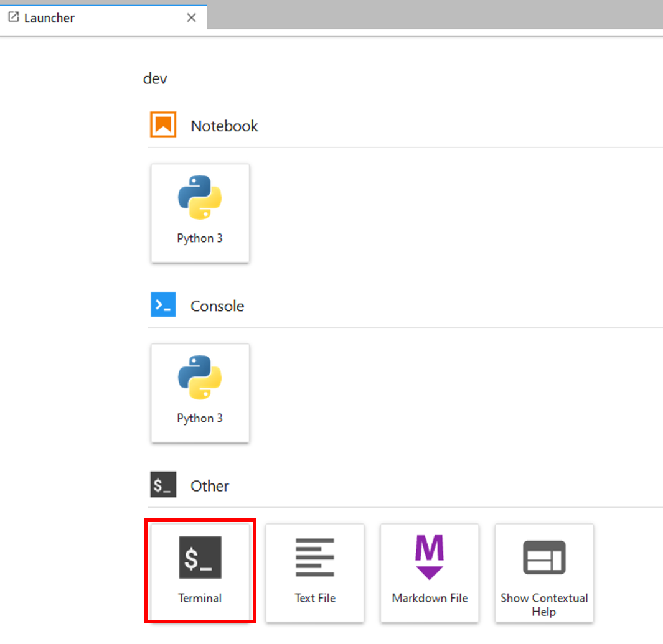Viewport: 663px width, 644px height.
Task: Open the Terminal launcher icon
Action: pyautogui.click(x=200, y=557)
